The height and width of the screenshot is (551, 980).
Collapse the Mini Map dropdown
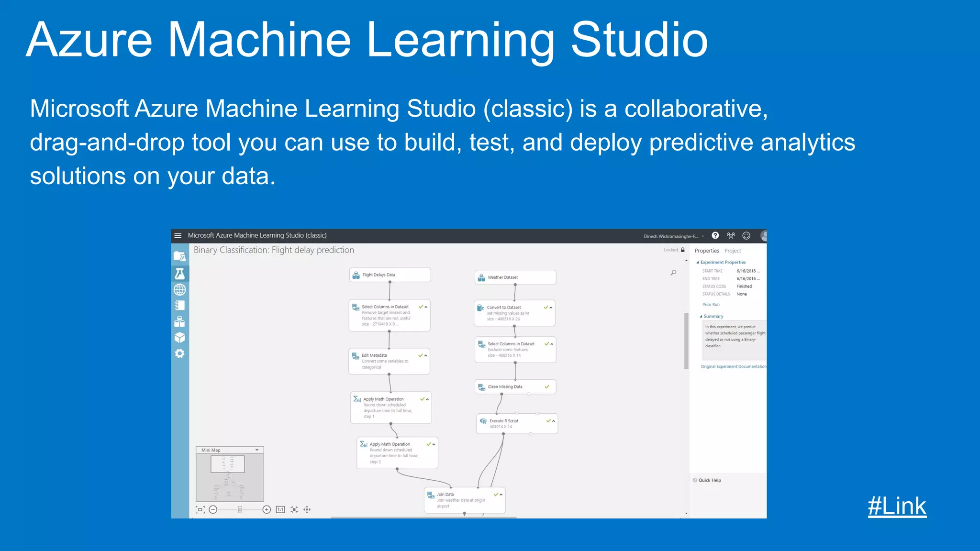tap(257, 450)
